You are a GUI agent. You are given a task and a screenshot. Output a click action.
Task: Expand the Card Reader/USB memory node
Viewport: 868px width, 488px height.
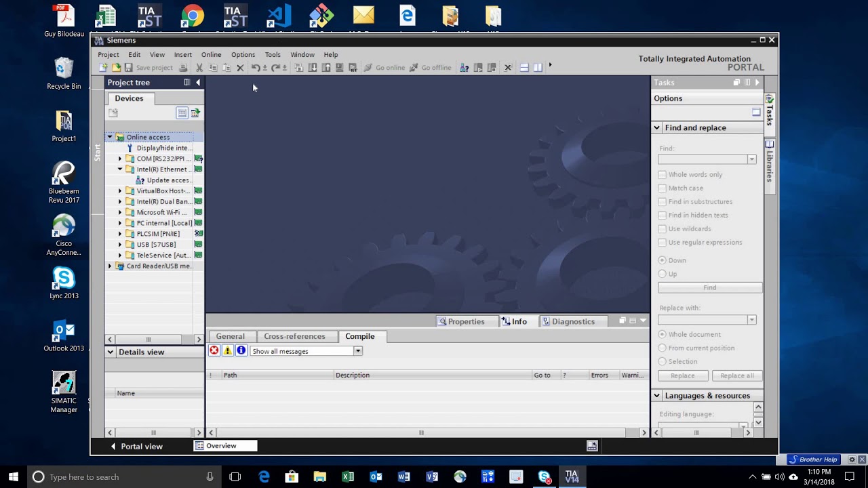pyautogui.click(x=110, y=266)
